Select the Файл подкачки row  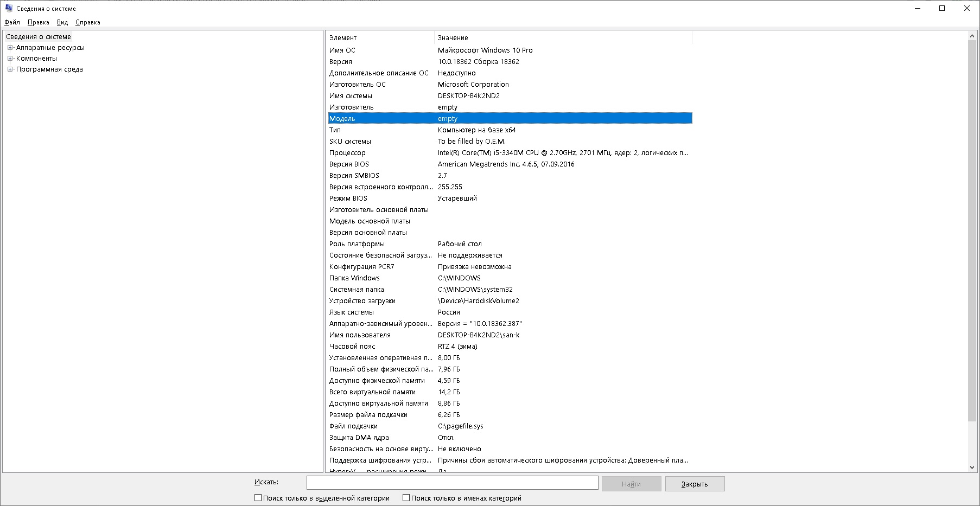tap(510, 426)
